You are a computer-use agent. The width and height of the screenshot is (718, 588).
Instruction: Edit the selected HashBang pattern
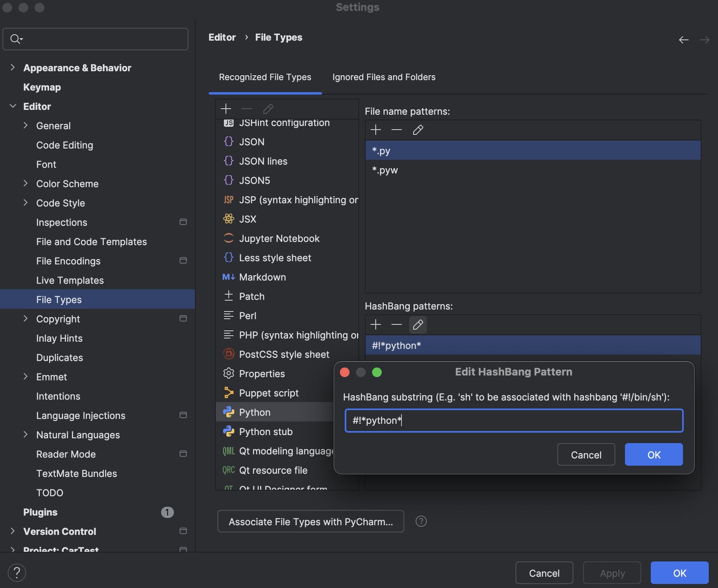point(418,325)
